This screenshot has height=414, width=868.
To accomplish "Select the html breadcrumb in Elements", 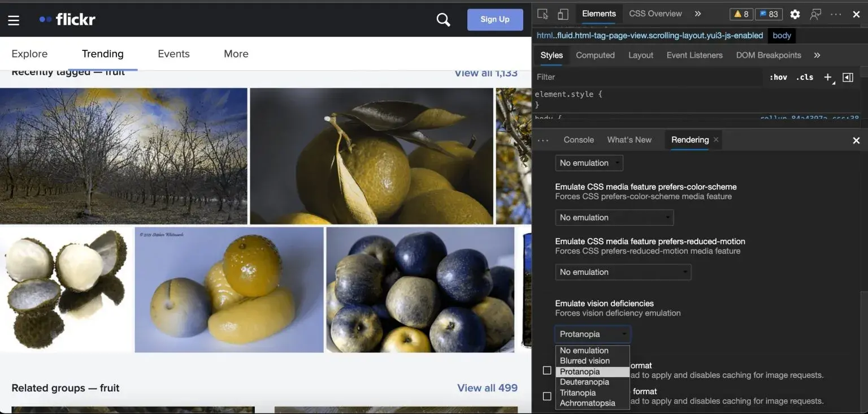I will [649, 36].
